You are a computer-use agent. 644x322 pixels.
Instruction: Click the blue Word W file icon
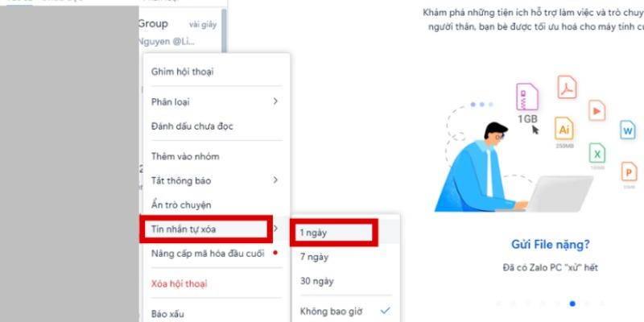(x=628, y=130)
